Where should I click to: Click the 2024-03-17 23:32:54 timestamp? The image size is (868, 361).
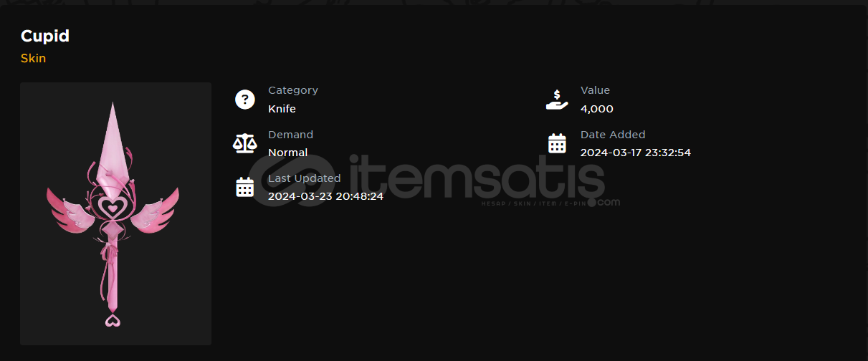[636, 153]
